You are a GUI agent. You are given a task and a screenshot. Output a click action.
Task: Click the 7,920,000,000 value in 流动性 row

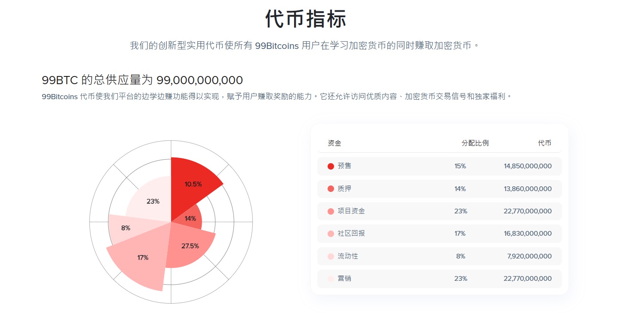(529, 256)
